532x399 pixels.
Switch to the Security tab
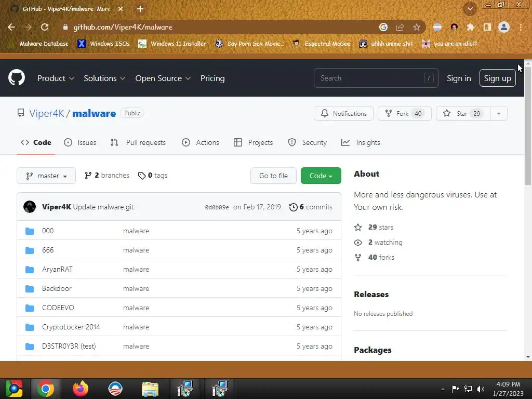(x=308, y=142)
